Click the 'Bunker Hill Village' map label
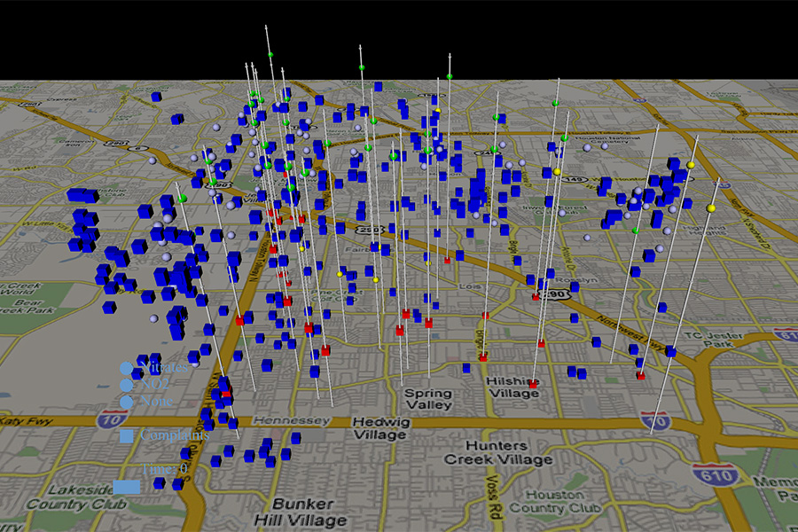This screenshot has height=532, width=798. point(301,512)
